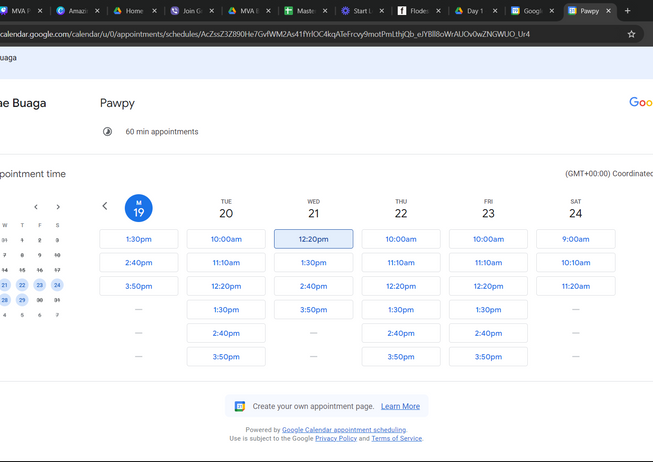Bookmark this page with the star icon
The height and width of the screenshot is (462, 653).
click(631, 34)
